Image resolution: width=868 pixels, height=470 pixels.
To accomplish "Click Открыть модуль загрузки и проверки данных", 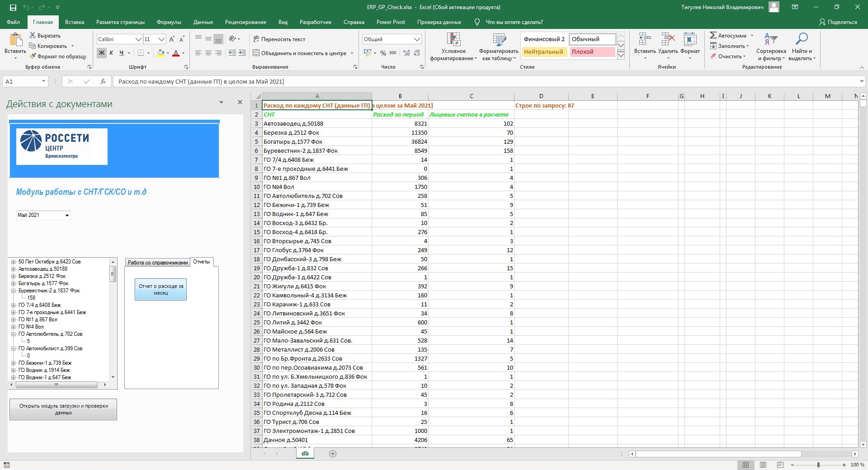I will click(63, 409).
